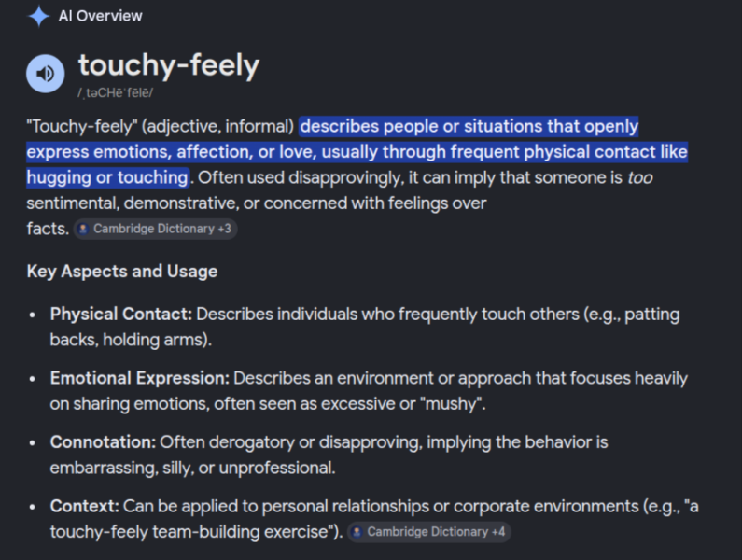Viewport: 742px width, 560px height.
Task: Click the AI Overview label
Action: click(100, 16)
